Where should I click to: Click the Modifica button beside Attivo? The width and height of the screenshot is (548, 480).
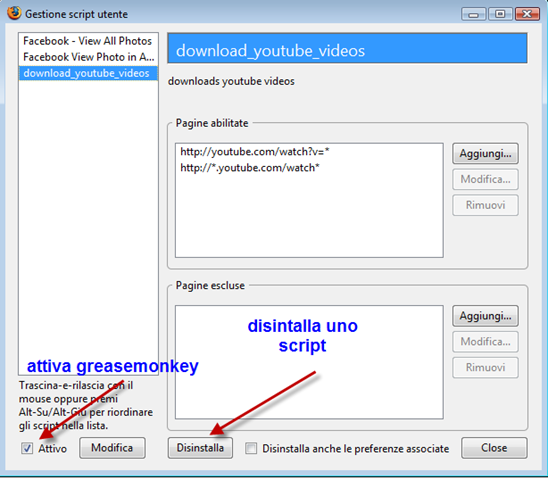112,448
